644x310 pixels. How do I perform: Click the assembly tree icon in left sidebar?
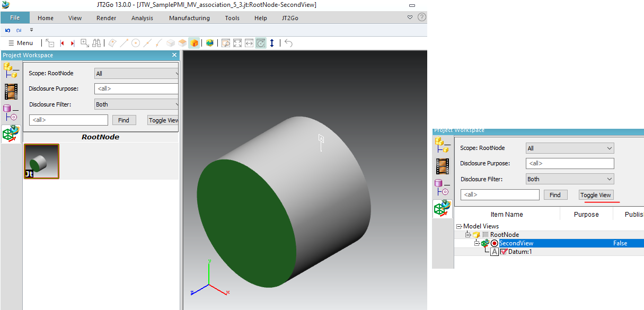[x=11, y=70]
